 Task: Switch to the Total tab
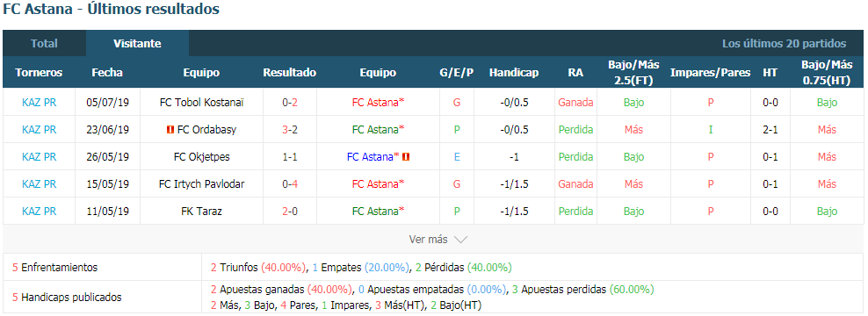click(x=44, y=43)
